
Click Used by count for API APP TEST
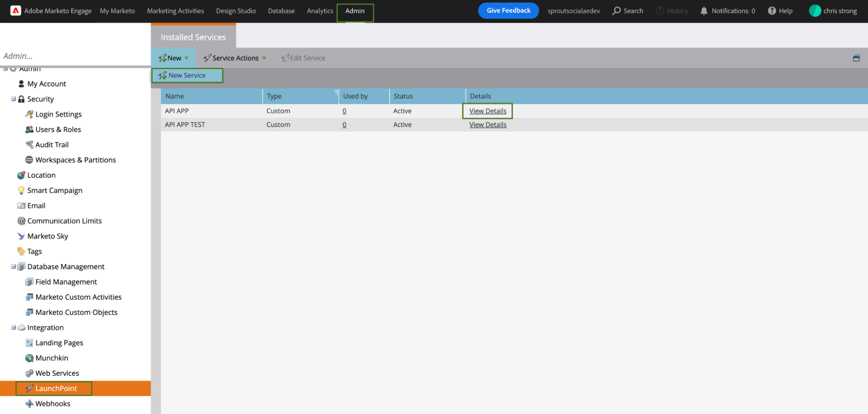(x=344, y=125)
